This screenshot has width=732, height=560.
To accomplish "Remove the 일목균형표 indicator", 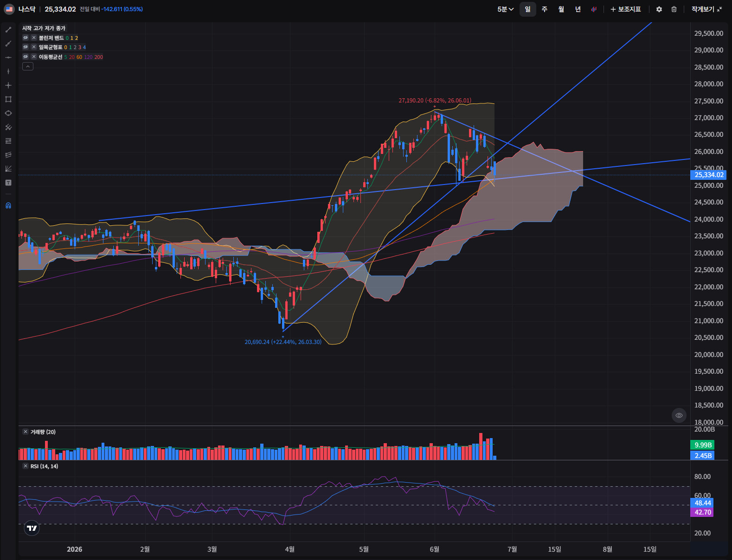I will click(34, 47).
